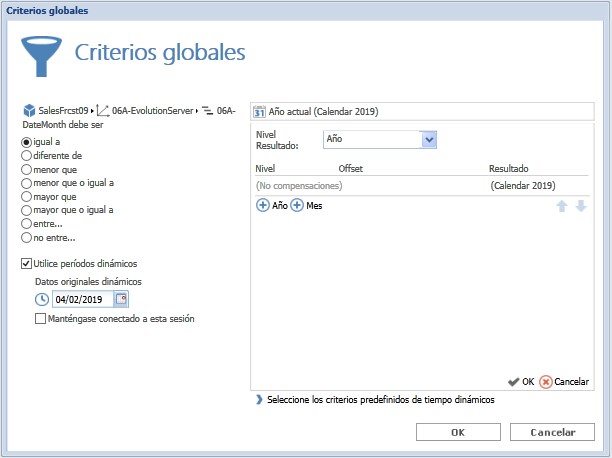The width and height of the screenshot is (612, 458).
Task: Click the 06A-EvolutionServer chart icon
Action: coord(103,110)
